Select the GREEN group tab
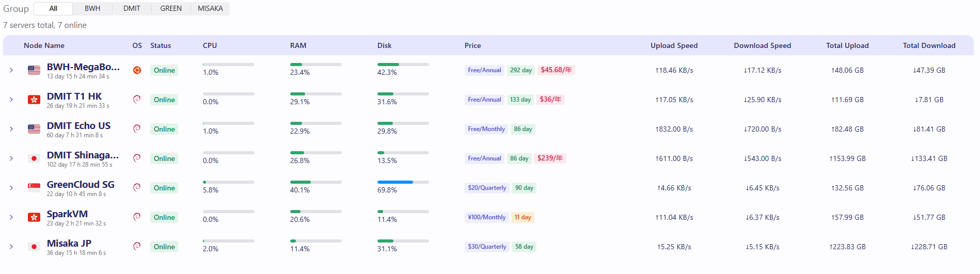980x274 pixels. pyautogui.click(x=171, y=8)
